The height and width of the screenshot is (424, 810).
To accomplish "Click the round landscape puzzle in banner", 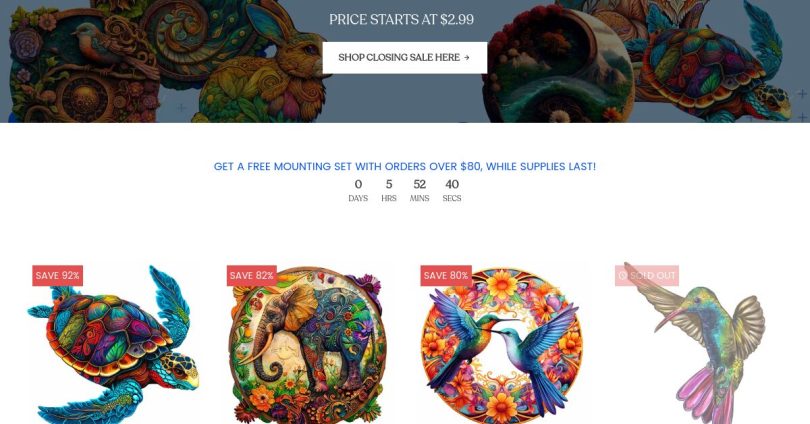I will [558, 67].
